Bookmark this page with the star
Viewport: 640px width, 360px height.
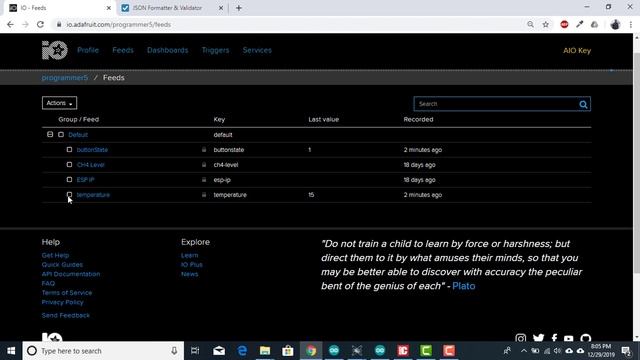(x=546, y=24)
